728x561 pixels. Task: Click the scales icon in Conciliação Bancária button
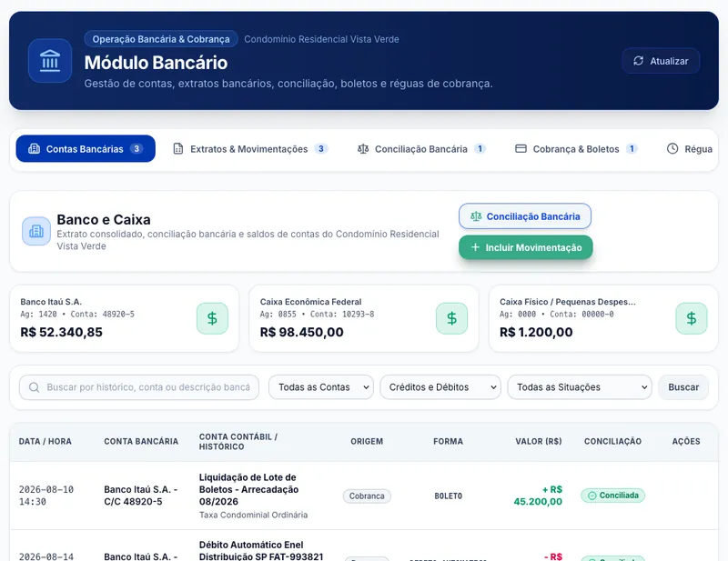point(476,216)
